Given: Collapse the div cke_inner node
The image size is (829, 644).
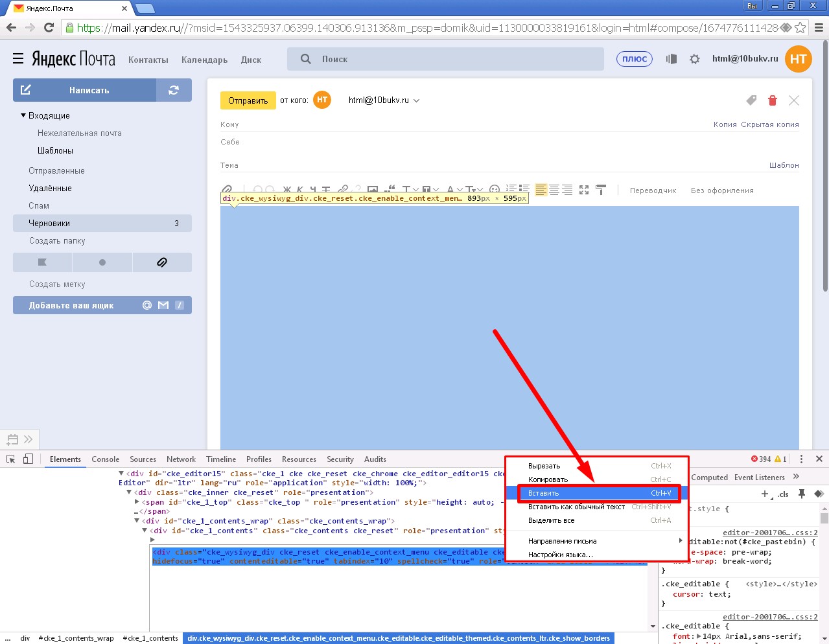Looking at the screenshot, I should [x=129, y=492].
